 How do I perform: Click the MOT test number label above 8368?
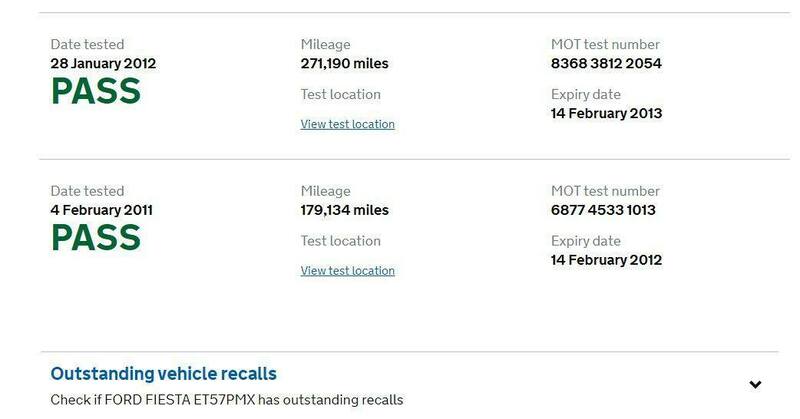tap(605, 45)
